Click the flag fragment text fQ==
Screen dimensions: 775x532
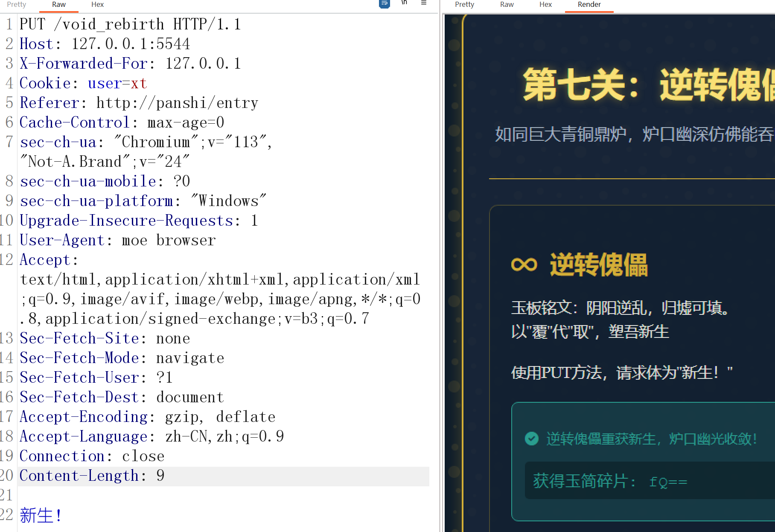coord(668,482)
